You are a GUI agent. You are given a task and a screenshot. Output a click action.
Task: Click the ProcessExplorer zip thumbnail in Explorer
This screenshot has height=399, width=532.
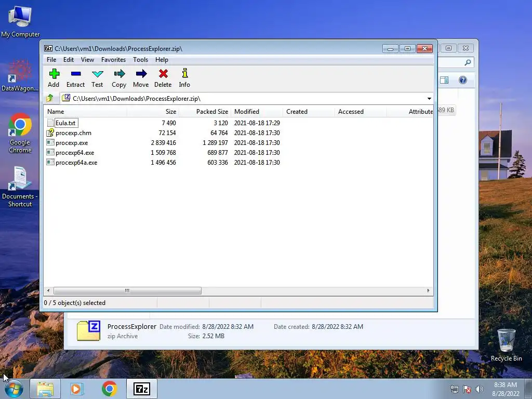88,331
